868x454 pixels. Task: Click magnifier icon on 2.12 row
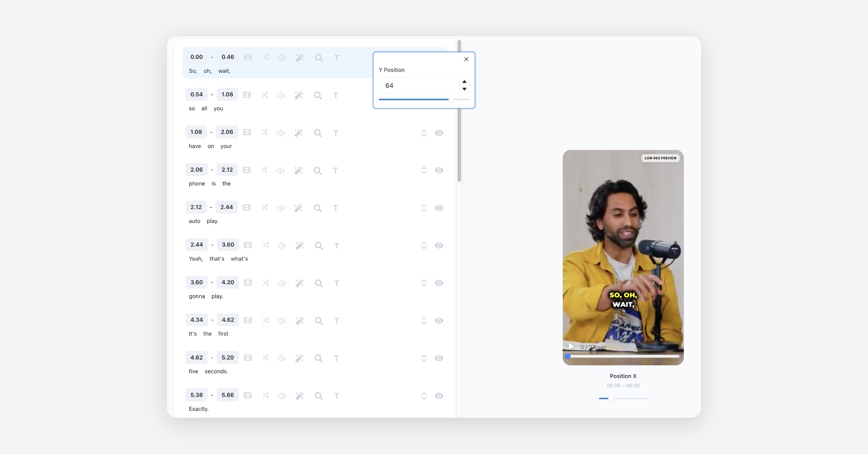(318, 208)
